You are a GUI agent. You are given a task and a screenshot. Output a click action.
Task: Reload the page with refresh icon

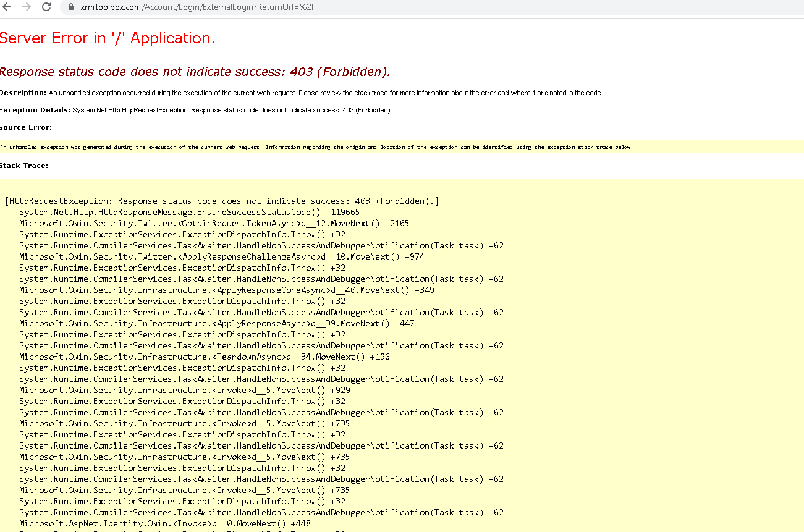pos(46,7)
